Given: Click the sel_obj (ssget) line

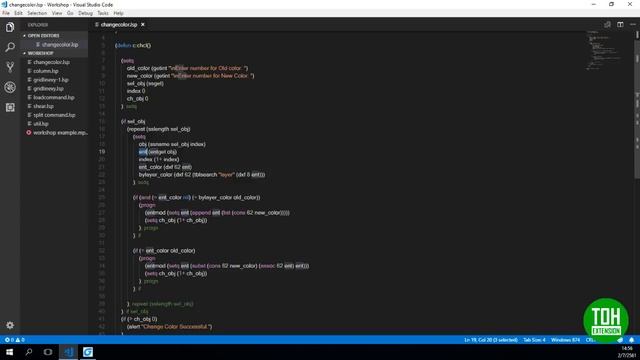Looking at the screenshot, I should [x=145, y=83].
